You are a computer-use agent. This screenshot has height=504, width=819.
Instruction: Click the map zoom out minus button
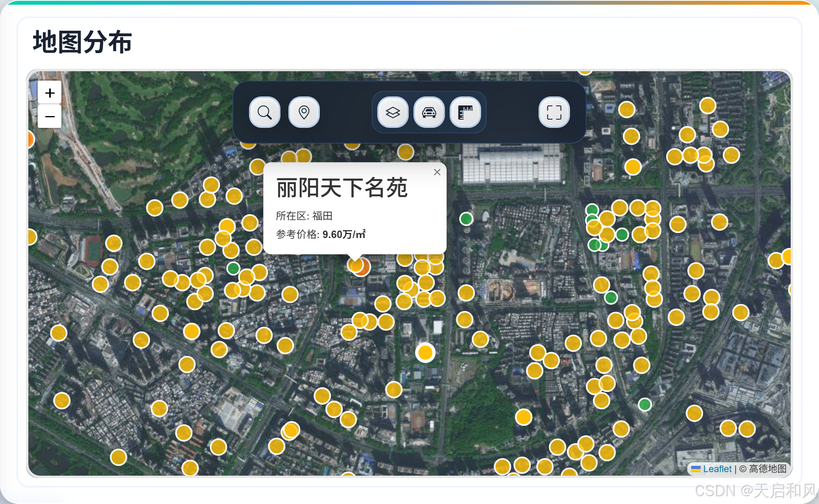(50, 116)
